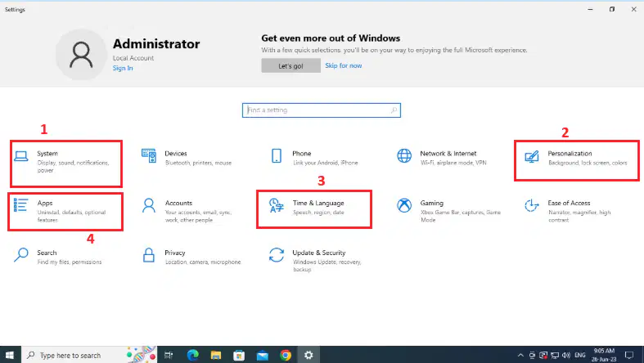Open the clock showing 9:05 AM
Image resolution: width=644 pixels, height=363 pixels.
[x=604, y=355]
